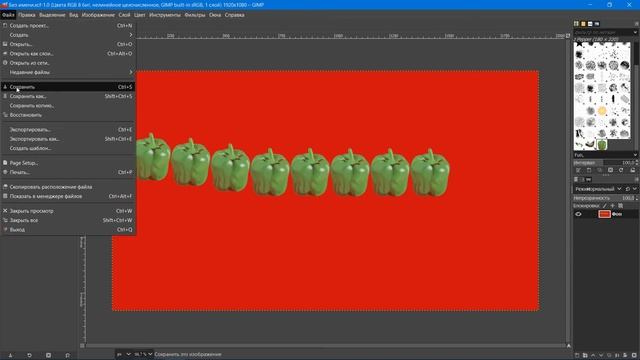
Task: Select the Фон layer thumbnail
Action: [604, 214]
